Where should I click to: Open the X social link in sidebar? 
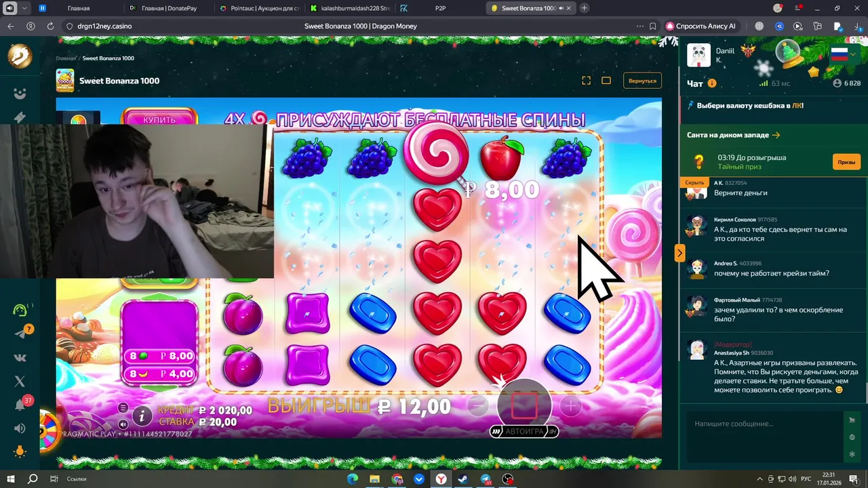tap(20, 382)
